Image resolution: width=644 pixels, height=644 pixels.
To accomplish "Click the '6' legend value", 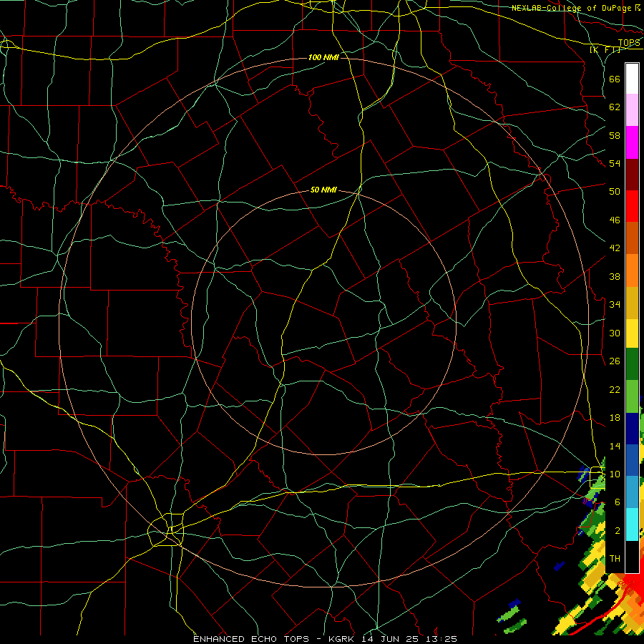I will pos(618,502).
